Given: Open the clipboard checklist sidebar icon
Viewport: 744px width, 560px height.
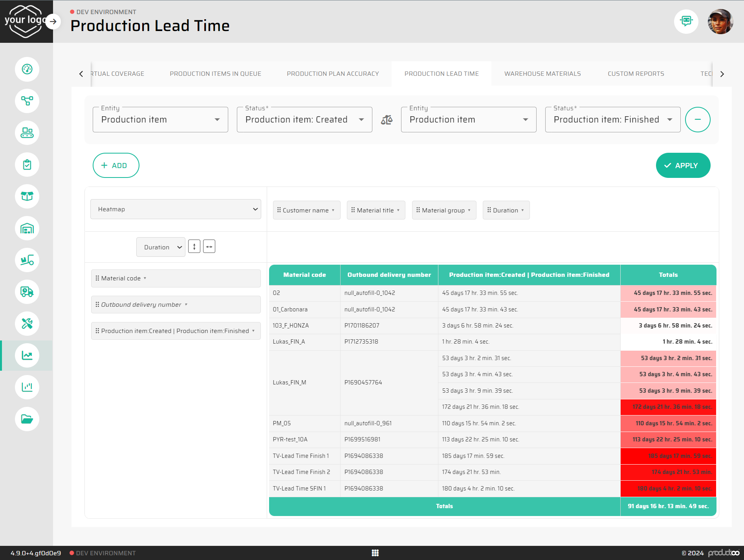Looking at the screenshot, I should pos(27,165).
